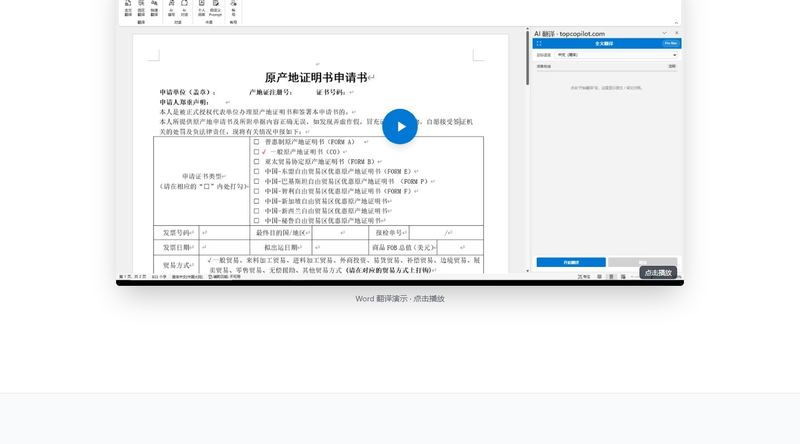The height and width of the screenshot is (444, 800).
Task: Click the document vertical scrollbar thumb
Action: pos(527,58)
